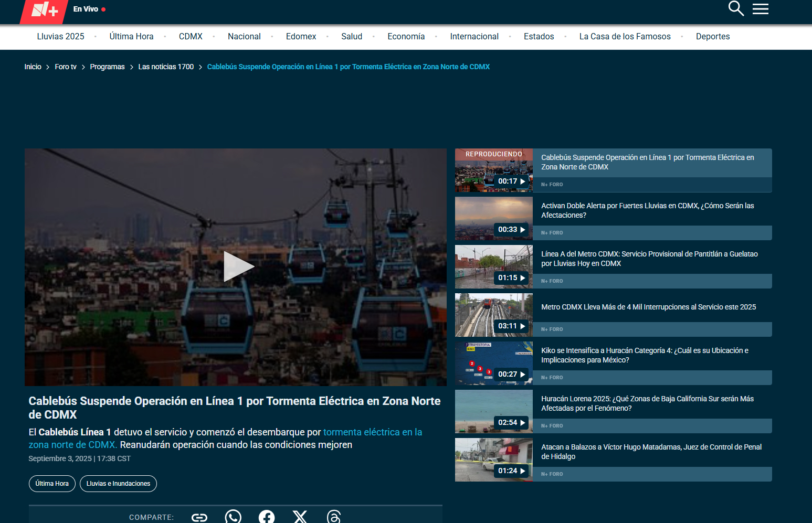Open Kiko se Intensifica a Huracán headline
Viewport: 812px width, 523px height.
(645, 355)
